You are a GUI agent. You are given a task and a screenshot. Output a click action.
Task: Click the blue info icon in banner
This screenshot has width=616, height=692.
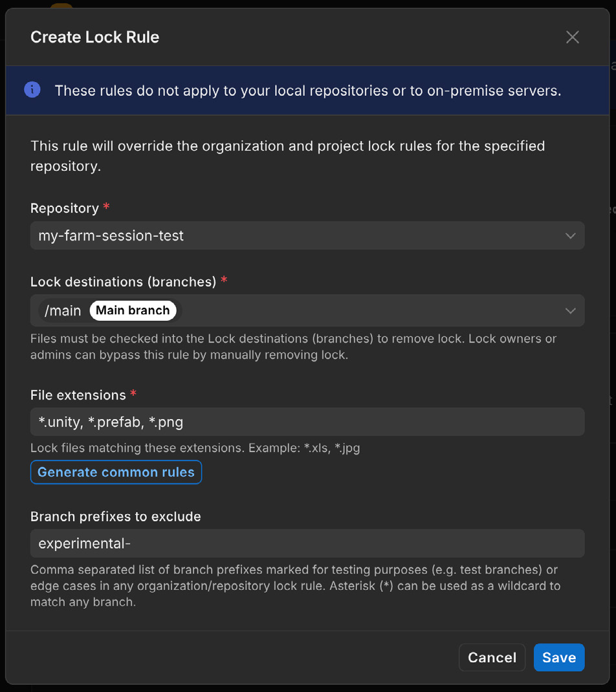coord(32,90)
